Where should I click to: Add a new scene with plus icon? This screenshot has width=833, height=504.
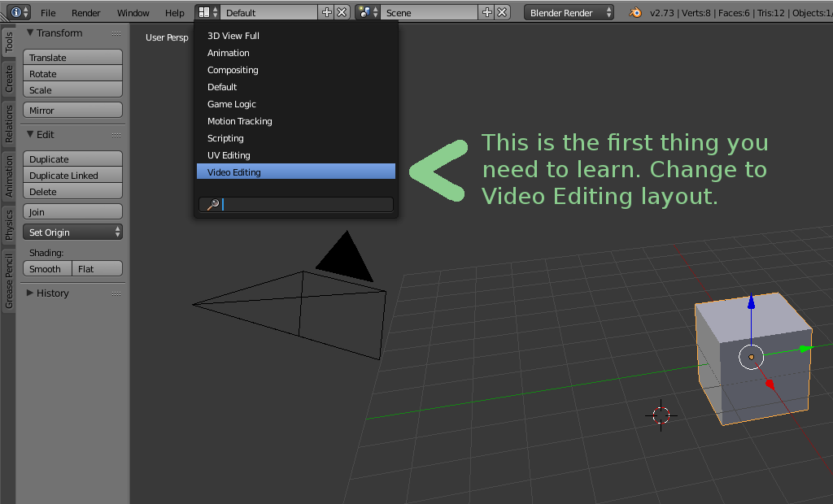pyautogui.click(x=487, y=12)
